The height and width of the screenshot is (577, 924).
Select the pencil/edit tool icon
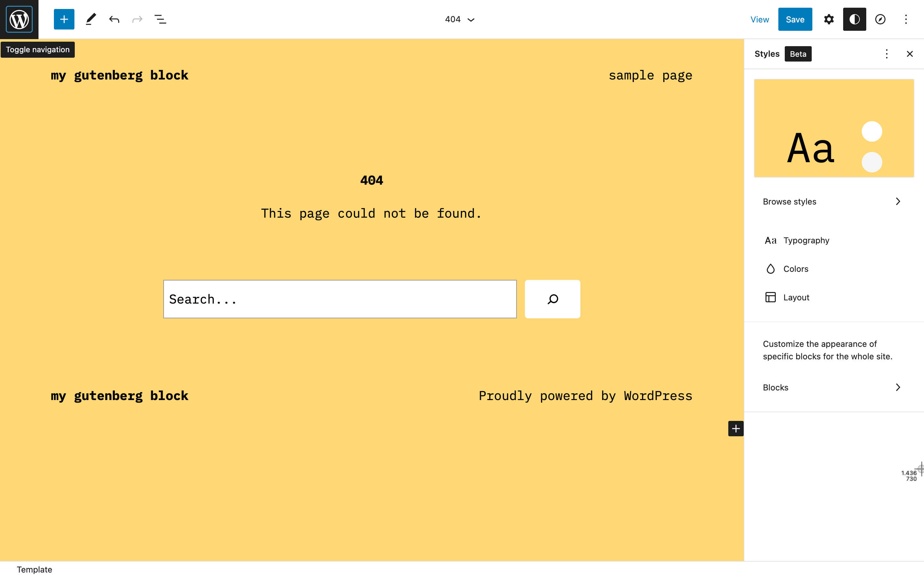coord(90,19)
